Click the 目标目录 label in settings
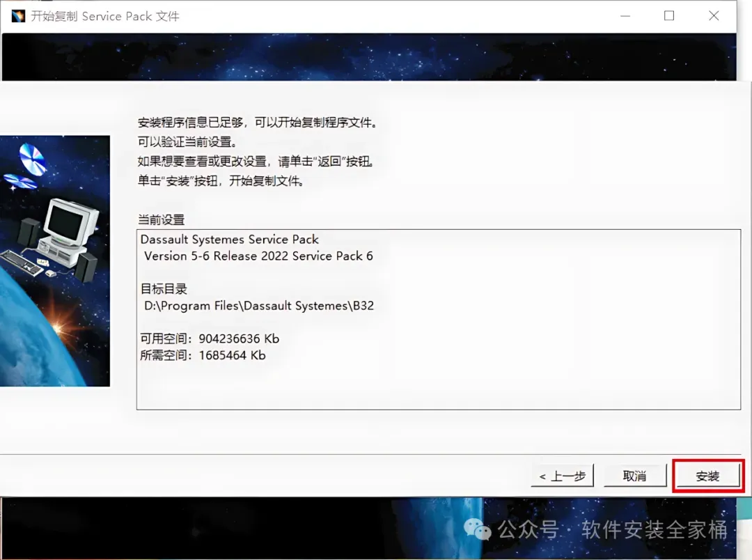 [164, 289]
